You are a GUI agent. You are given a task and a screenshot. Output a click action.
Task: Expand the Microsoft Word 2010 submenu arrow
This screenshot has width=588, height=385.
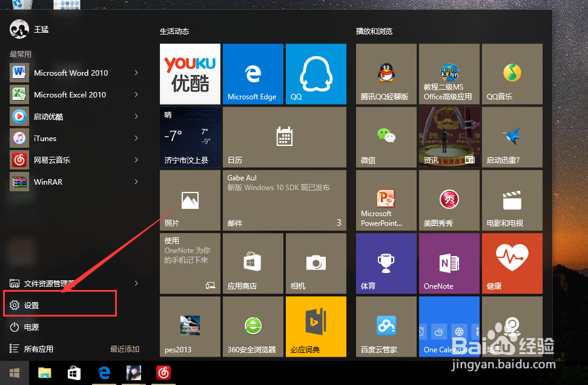click(136, 72)
